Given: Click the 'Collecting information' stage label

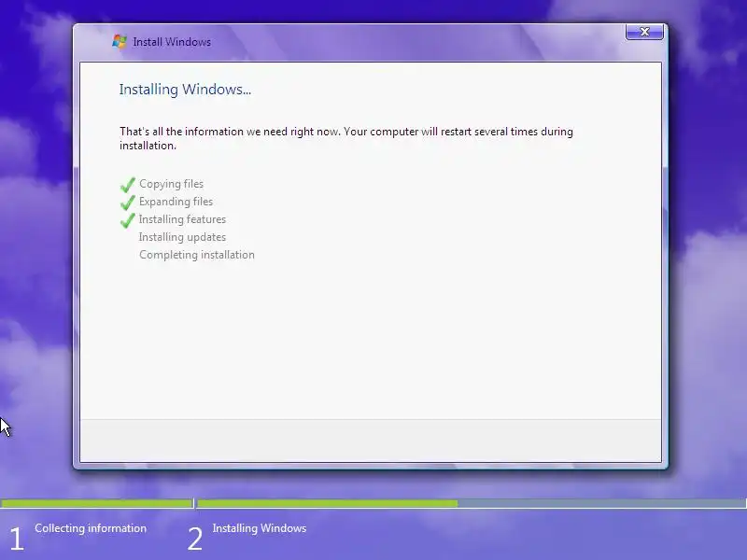Looking at the screenshot, I should tap(91, 528).
